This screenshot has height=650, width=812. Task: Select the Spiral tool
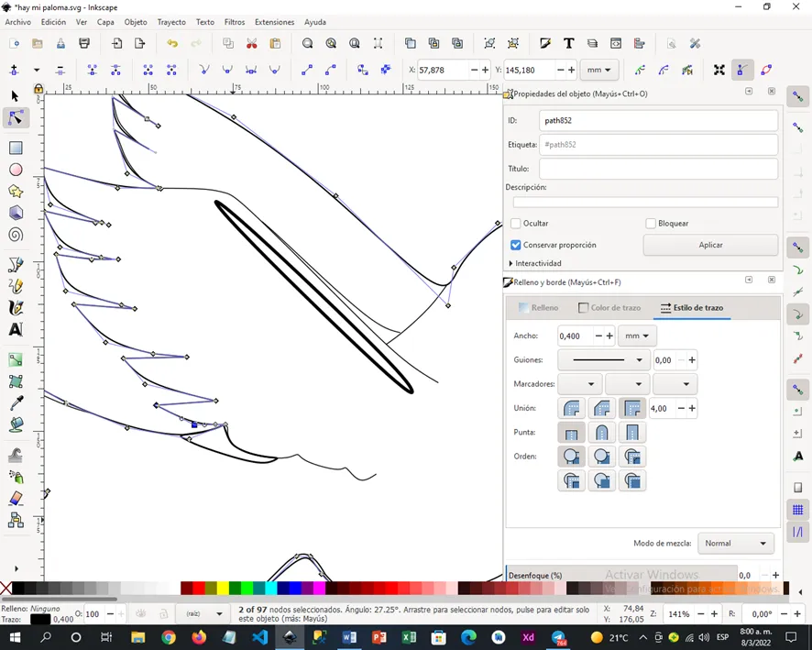point(16,235)
